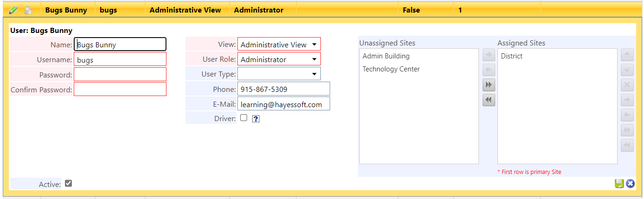Click the Confirm Password label
644x199 pixels.
(x=41, y=90)
